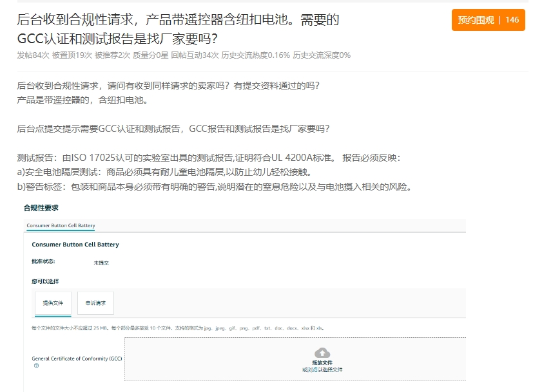Click the cloud upload icon
The width and height of the screenshot is (533, 392).
click(322, 352)
